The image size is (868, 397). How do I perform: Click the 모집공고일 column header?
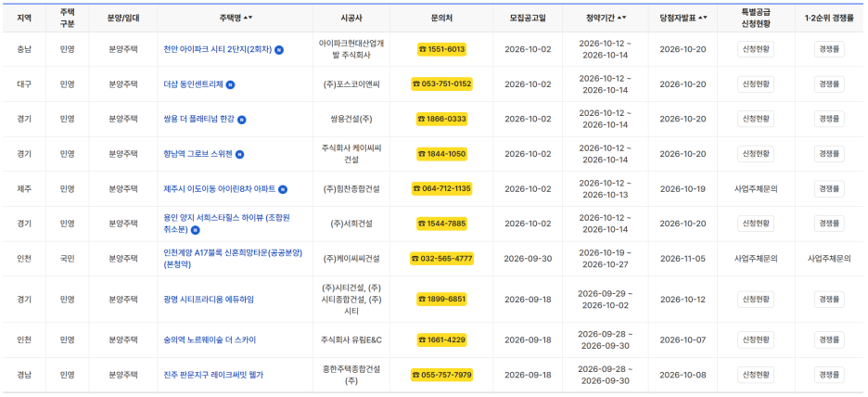528,18
